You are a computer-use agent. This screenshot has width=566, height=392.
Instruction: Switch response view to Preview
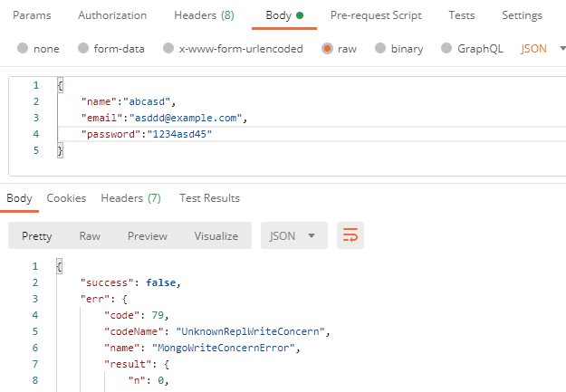coord(147,235)
